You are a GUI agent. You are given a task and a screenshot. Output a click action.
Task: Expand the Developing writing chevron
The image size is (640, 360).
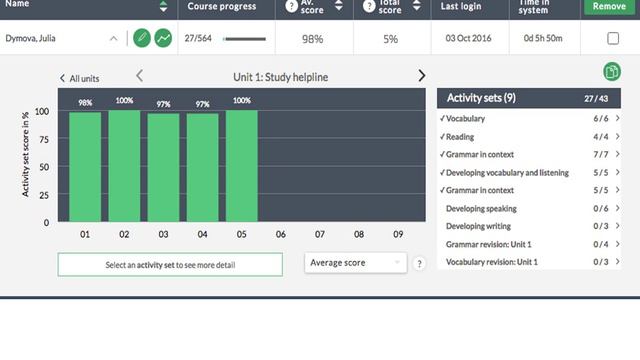618,226
